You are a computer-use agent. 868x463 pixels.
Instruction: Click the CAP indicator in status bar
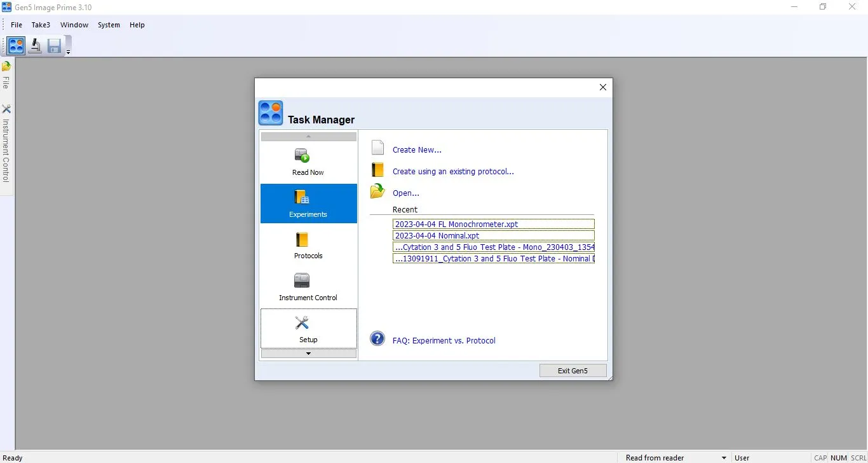tap(820, 458)
